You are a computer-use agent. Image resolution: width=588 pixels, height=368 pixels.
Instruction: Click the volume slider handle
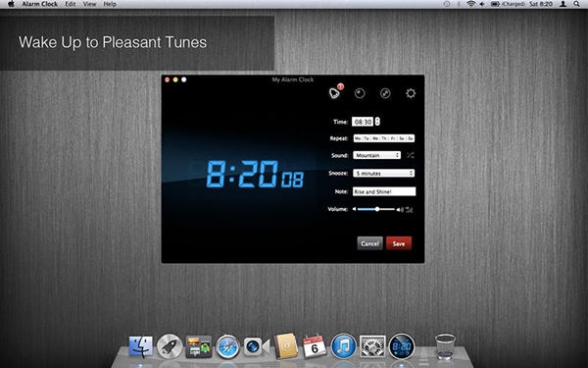[x=377, y=209]
